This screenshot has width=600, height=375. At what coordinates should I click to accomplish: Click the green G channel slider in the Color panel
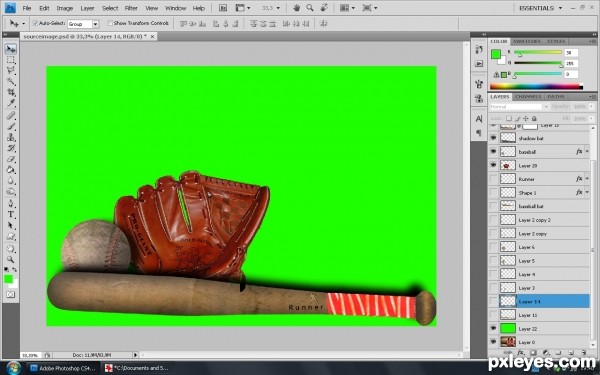tap(538, 63)
